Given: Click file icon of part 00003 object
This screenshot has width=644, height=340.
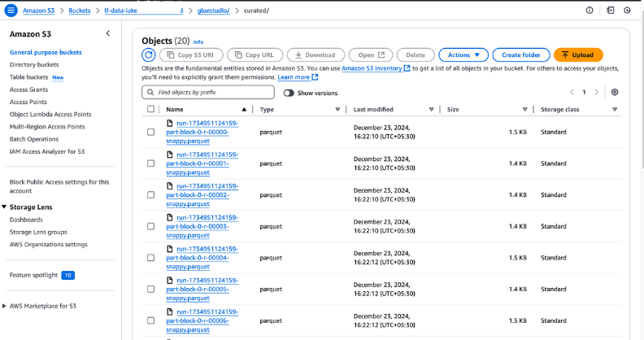Looking at the screenshot, I should pyautogui.click(x=170, y=217).
